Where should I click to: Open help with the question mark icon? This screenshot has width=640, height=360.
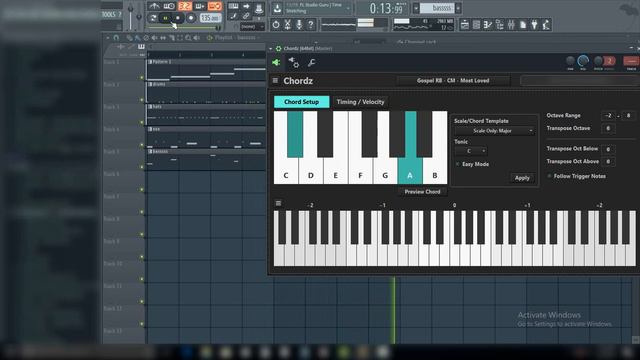point(311,25)
